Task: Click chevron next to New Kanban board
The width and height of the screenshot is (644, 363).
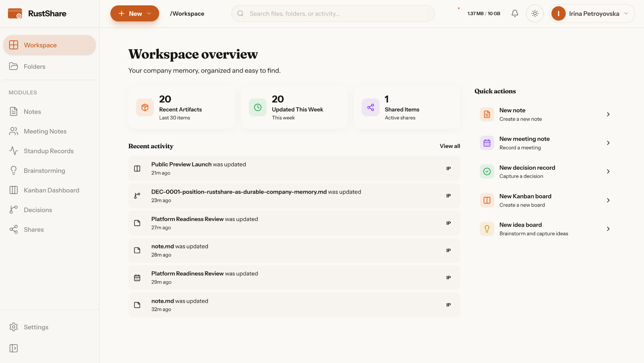Action: click(608, 200)
